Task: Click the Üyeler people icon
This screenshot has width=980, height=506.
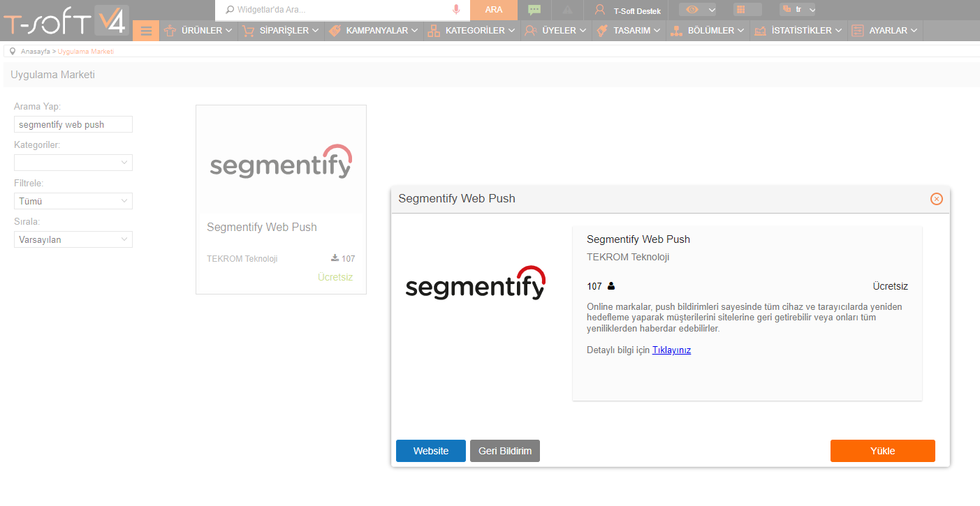Action: pyautogui.click(x=531, y=31)
